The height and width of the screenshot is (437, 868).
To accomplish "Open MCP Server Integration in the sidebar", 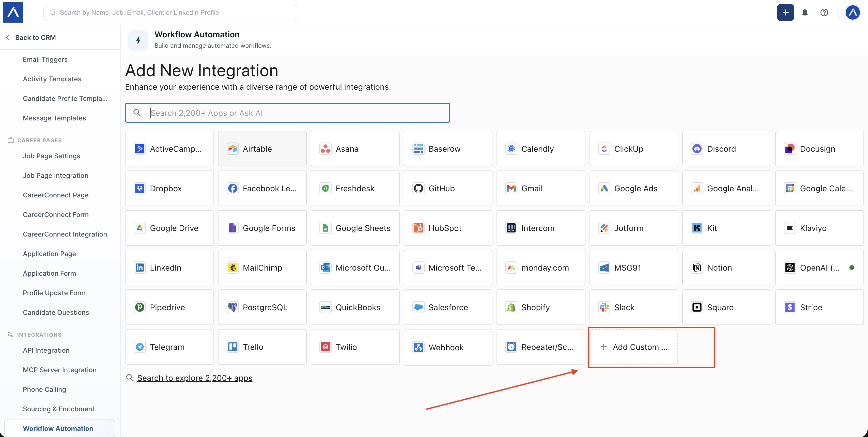I will click(60, 370).
